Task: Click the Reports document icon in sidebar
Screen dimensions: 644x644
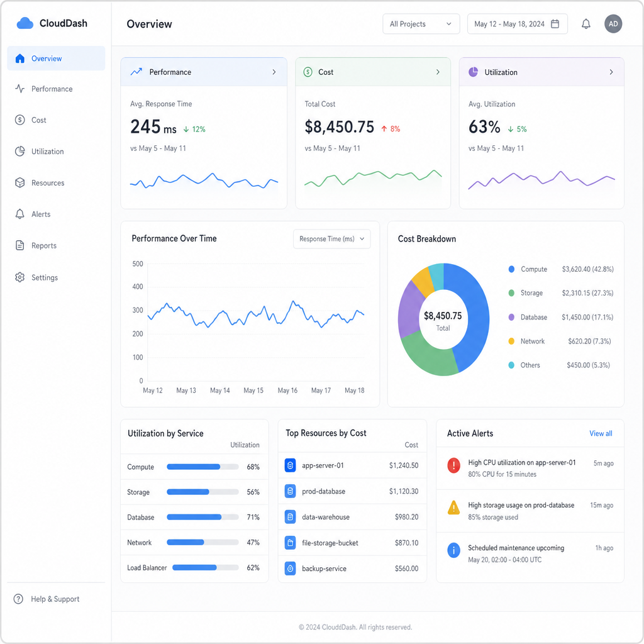Action: (x=19, y=245)
